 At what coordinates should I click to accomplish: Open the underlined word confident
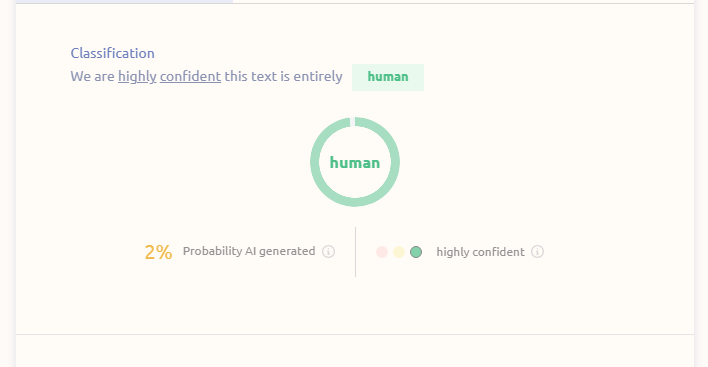[191, 76]
